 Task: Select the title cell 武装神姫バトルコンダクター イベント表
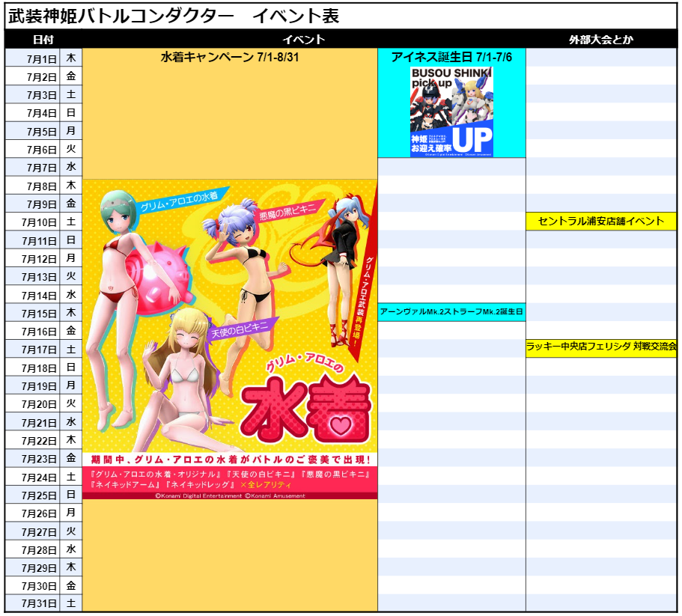coord(176,16)
